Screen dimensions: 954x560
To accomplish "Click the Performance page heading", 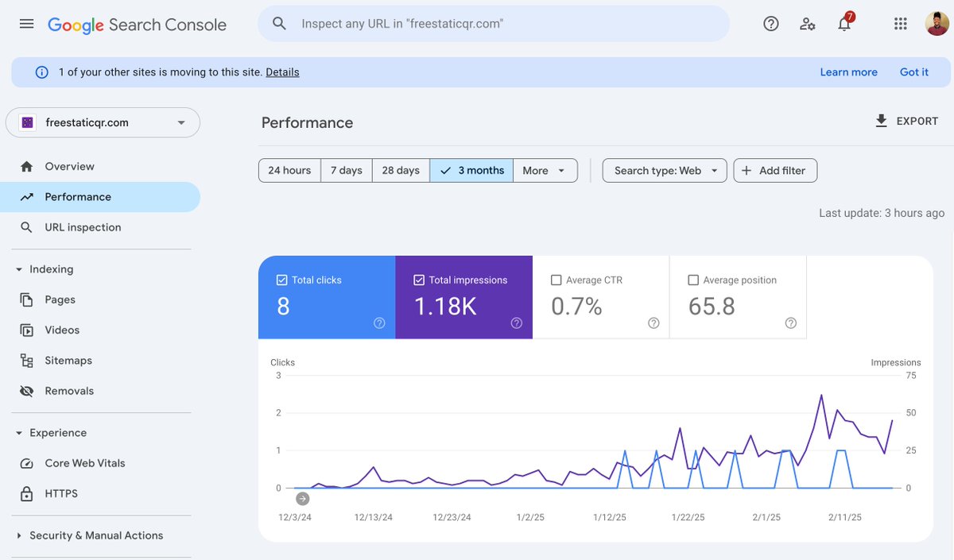I will [x=307, y=123].
